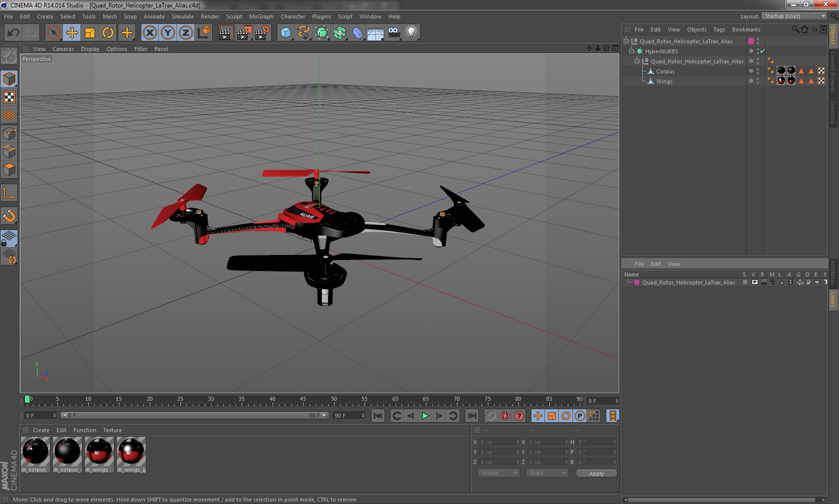839x504 pixels.
Task: Select the Wings object
Action: 664,81
